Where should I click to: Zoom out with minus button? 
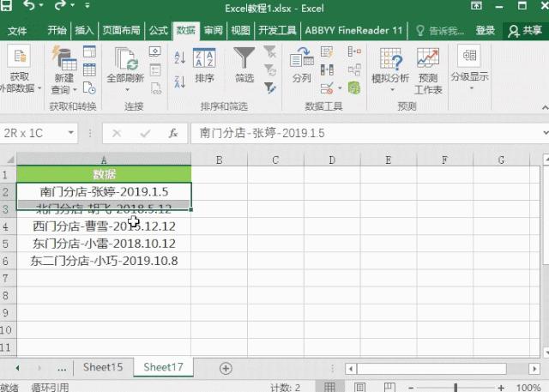pyautogui.click(x=410, y=388)
